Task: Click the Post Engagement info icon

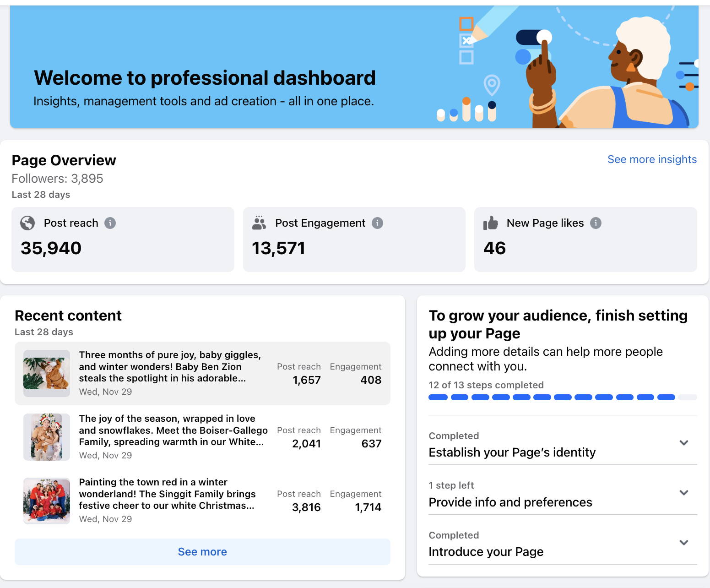Action: (x=377, y=223)
